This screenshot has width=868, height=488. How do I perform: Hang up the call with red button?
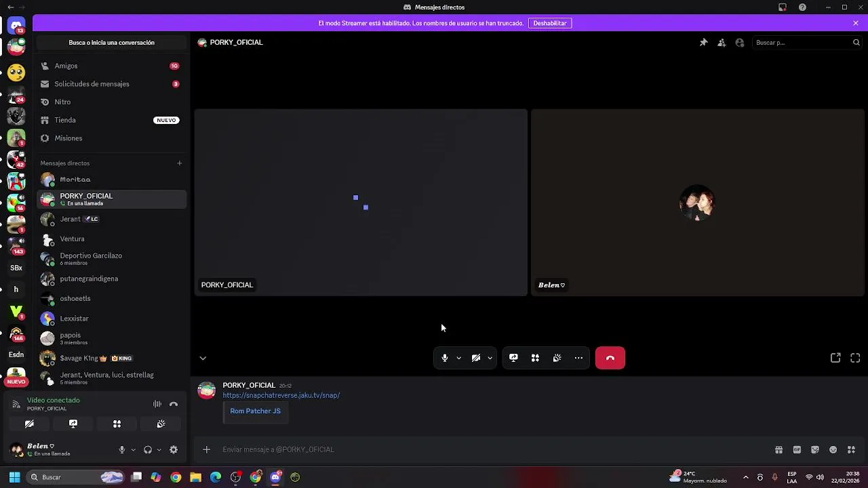[x=610, y=358]
